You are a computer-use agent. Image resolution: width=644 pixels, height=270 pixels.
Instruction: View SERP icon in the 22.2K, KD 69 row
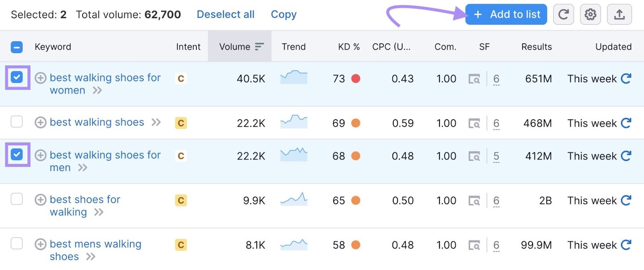click(474, 123)
